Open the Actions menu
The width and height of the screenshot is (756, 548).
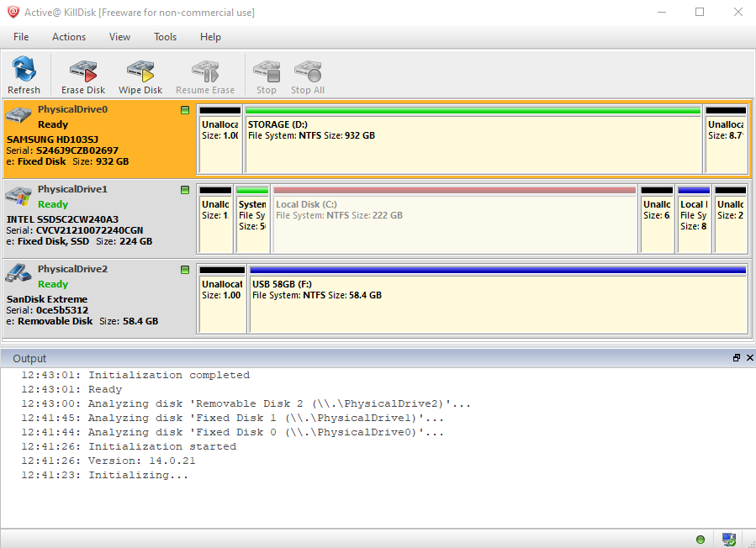click(69, 37)
